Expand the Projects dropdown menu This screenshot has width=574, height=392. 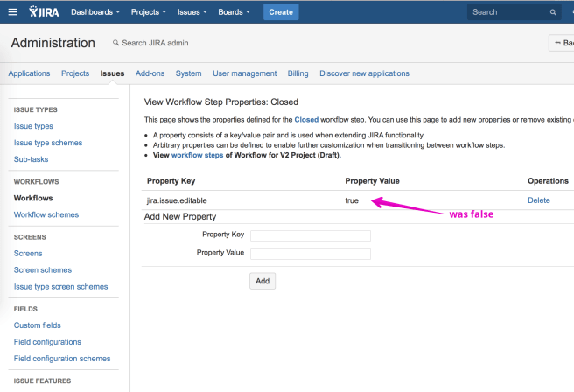point(150,12)
